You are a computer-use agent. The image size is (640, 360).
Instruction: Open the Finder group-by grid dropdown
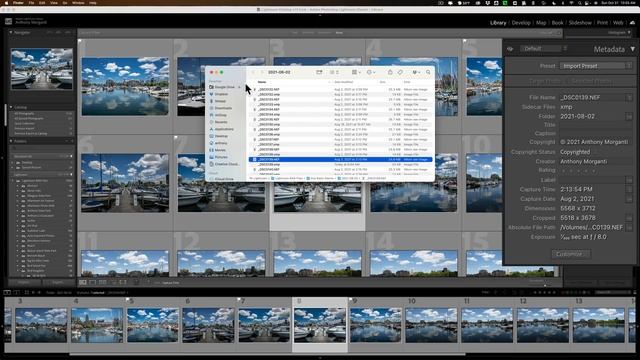click(x=356, y=72)
